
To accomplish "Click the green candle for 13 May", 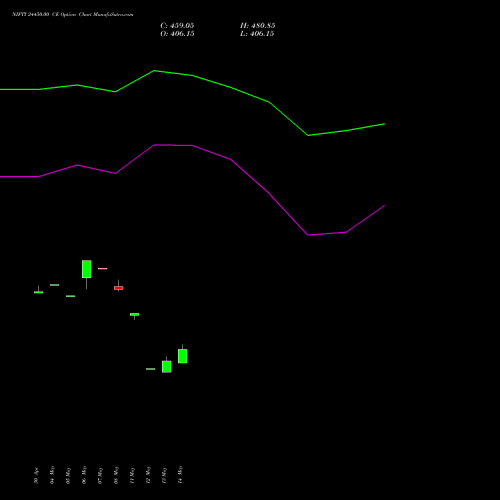I will 167,367.
